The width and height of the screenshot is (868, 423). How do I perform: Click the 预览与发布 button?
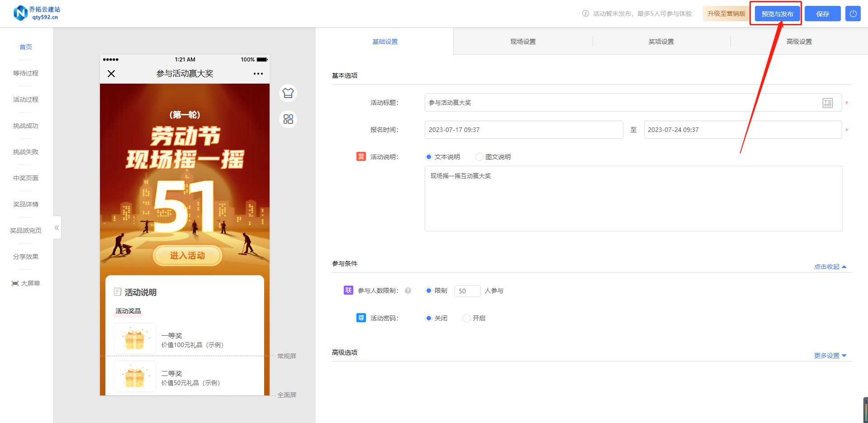[777, 14]
